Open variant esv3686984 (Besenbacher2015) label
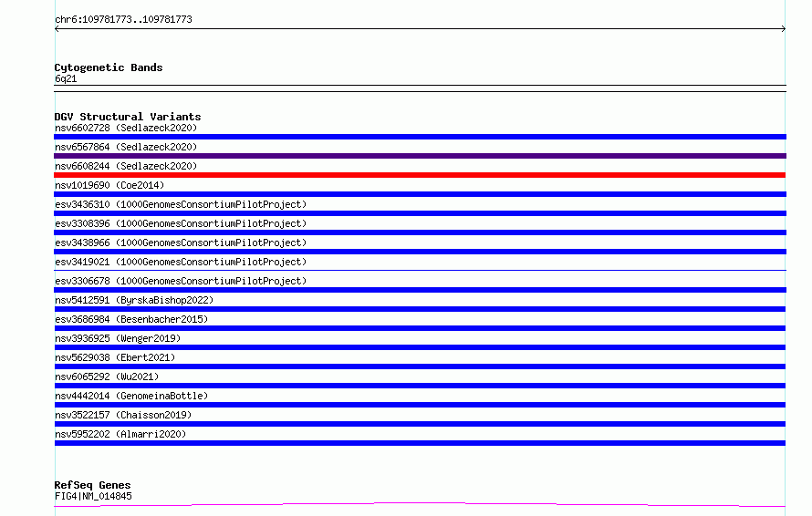Viewport: 812px width, 516px height. click(131, 319)
